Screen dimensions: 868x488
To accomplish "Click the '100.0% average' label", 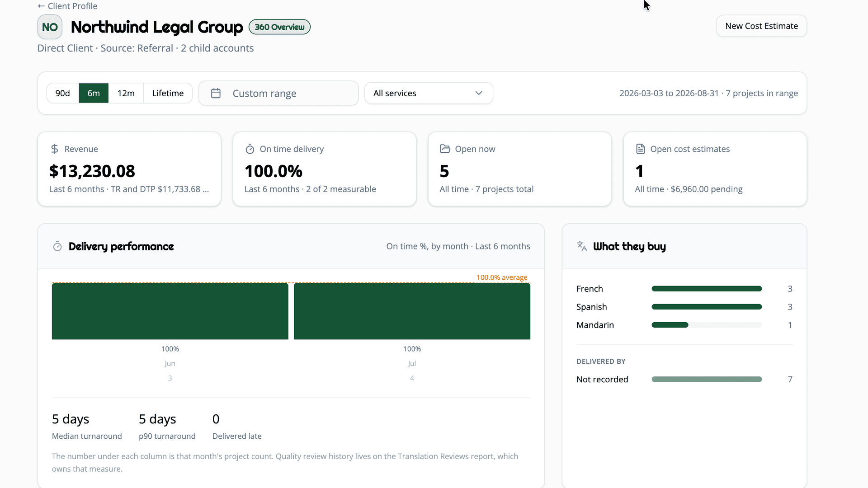I will click(x=502, y=277).
